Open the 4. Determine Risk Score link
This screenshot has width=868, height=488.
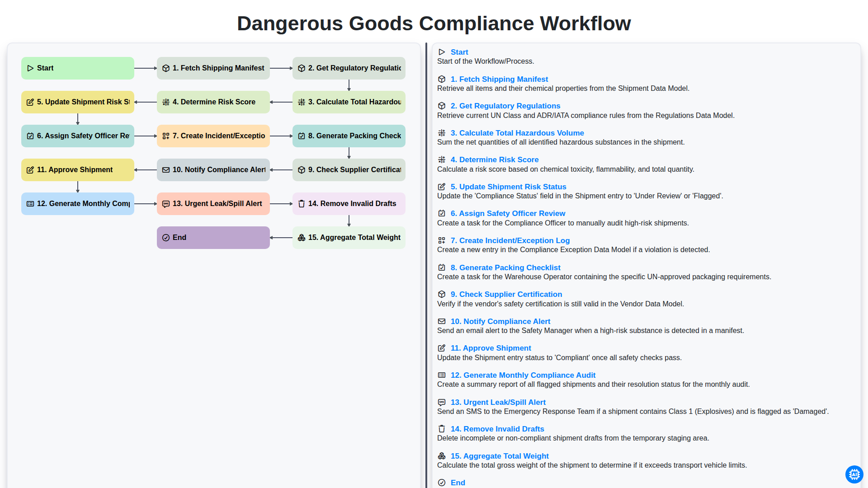(x=495, y=160)
